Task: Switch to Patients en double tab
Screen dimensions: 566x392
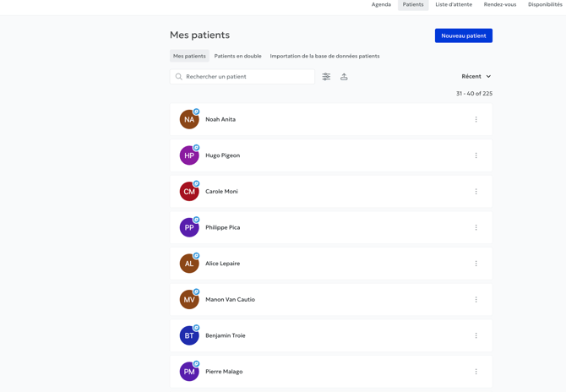Action: [237, 57]
